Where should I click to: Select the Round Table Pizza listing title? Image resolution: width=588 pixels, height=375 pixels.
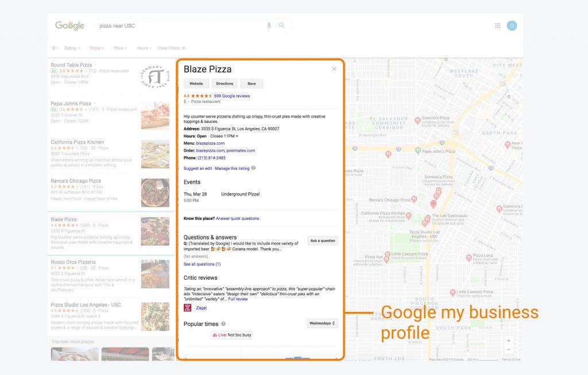coord(71,65)
